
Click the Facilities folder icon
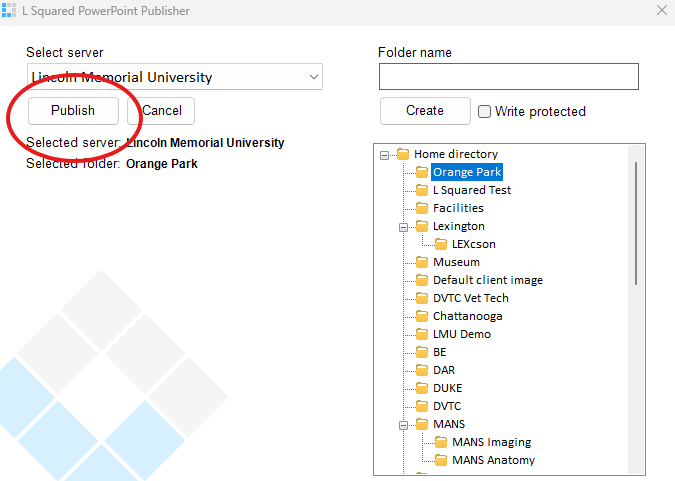[422, 208]
